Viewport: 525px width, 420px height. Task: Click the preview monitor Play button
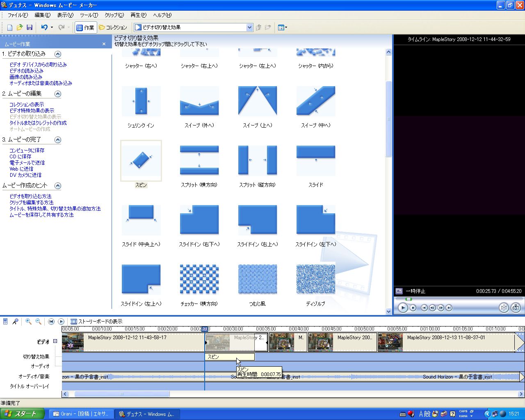point(403,308)
